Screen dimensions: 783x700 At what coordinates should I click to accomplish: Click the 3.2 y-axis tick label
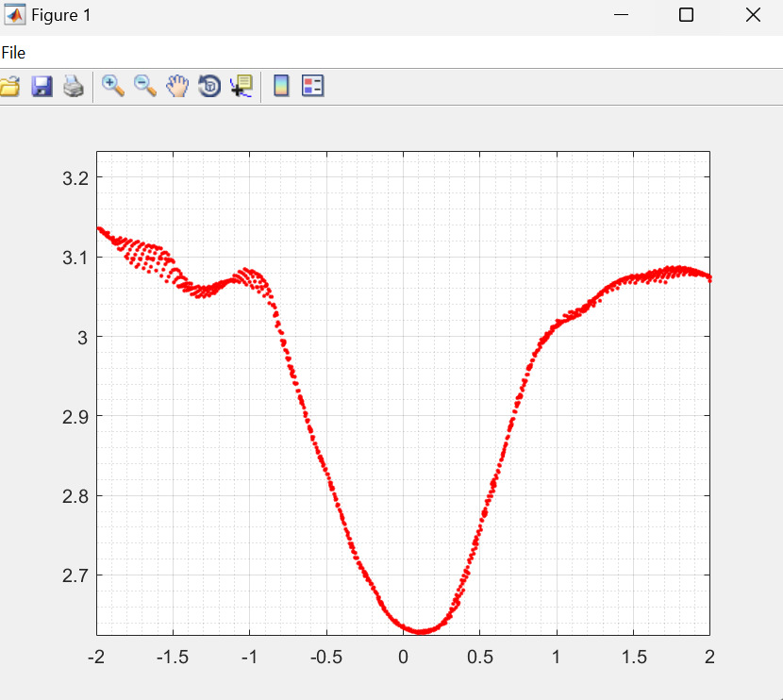click(76, 178)
